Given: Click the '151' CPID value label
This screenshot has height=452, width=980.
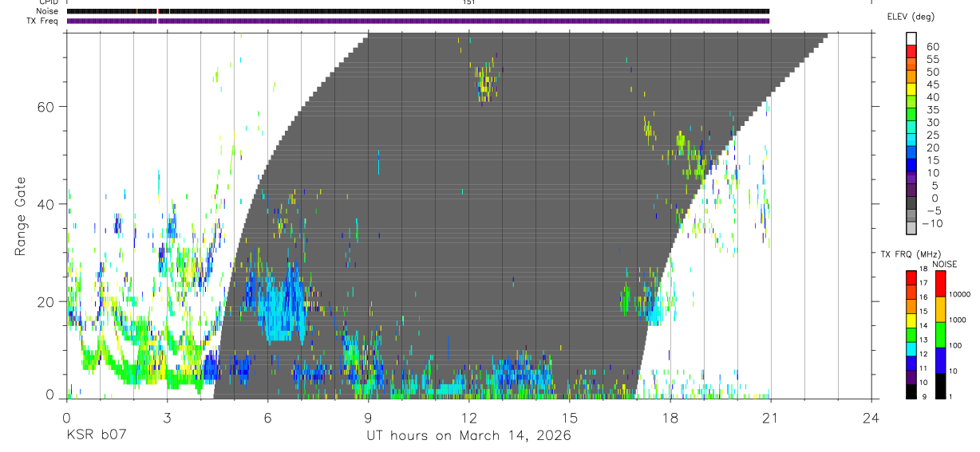Looking at the screenshot, I should tap(469, 2).
